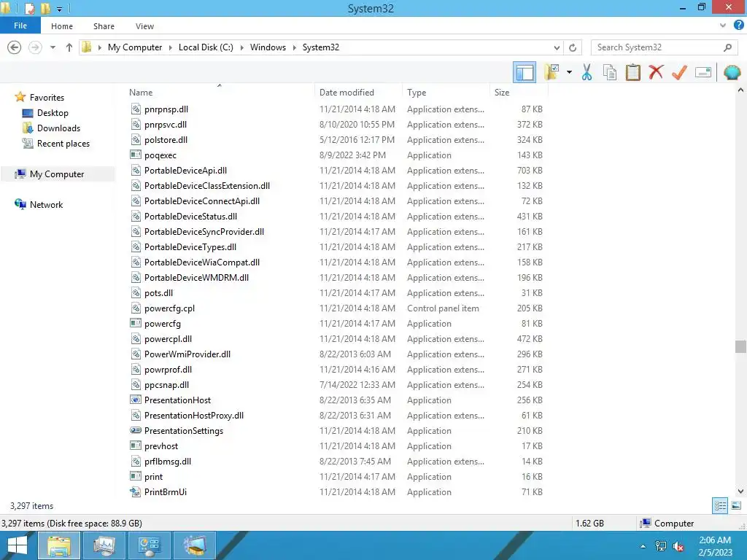Click the quick access New folder icon in title bar
Viewport: 747px width, 560px height.
pyautogui.click(x=45, y=8)
